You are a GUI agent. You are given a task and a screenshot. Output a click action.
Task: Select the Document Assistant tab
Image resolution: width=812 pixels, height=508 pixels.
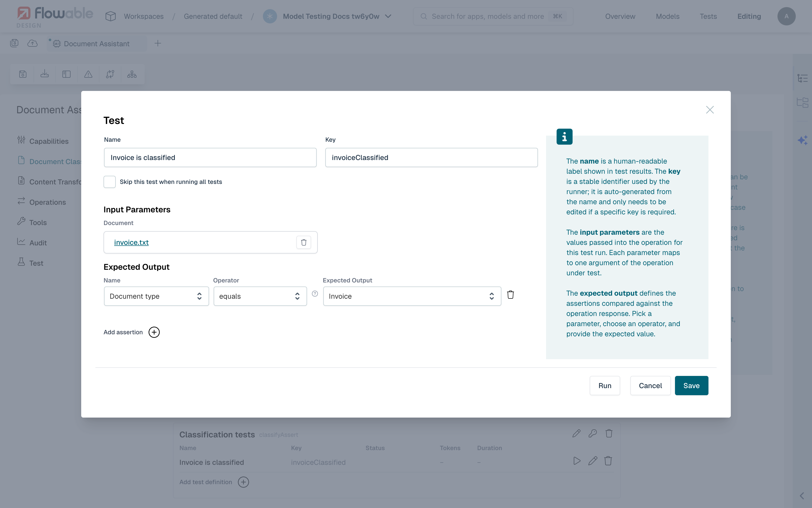pyautogui.click(x=96, y=44)
